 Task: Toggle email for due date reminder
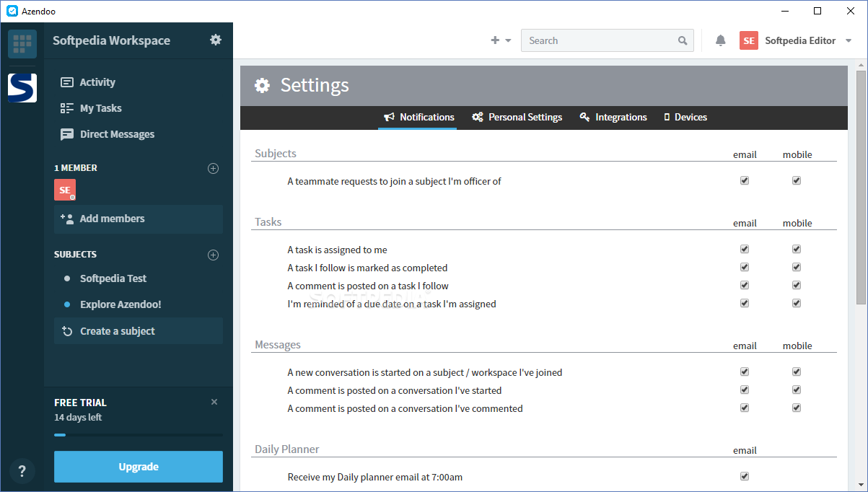(x=745, y=303)
